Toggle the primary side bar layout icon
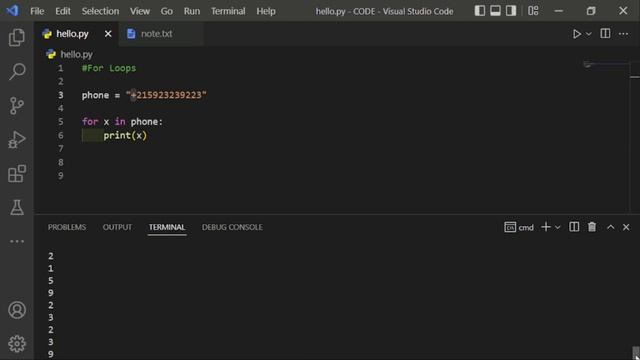Image resolution: width=640 pixels, height=360 pixels. (480, 11)
